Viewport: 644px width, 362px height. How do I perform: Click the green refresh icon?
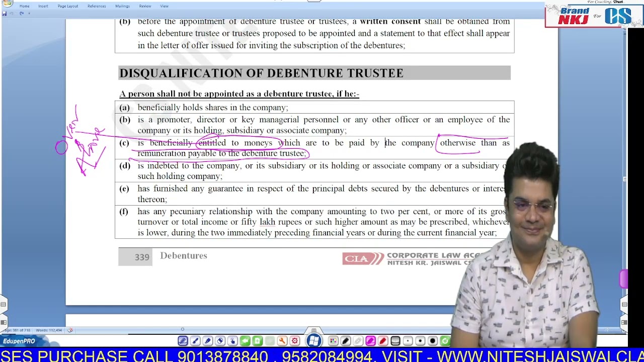click(x=445, y=341)
